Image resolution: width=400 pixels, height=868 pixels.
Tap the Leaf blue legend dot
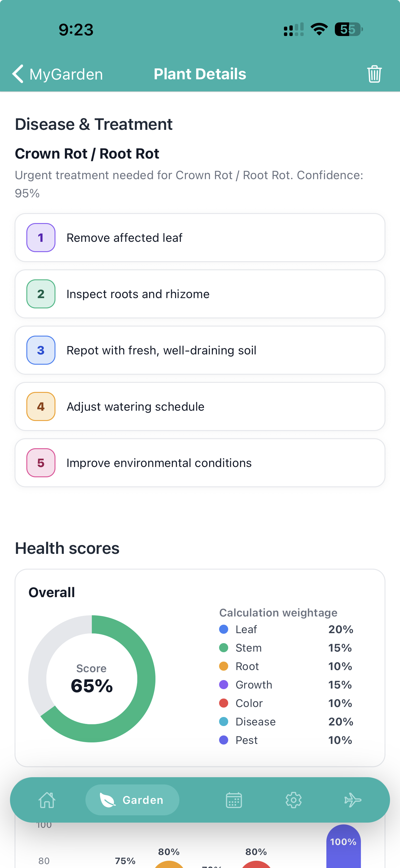point(224,629)
